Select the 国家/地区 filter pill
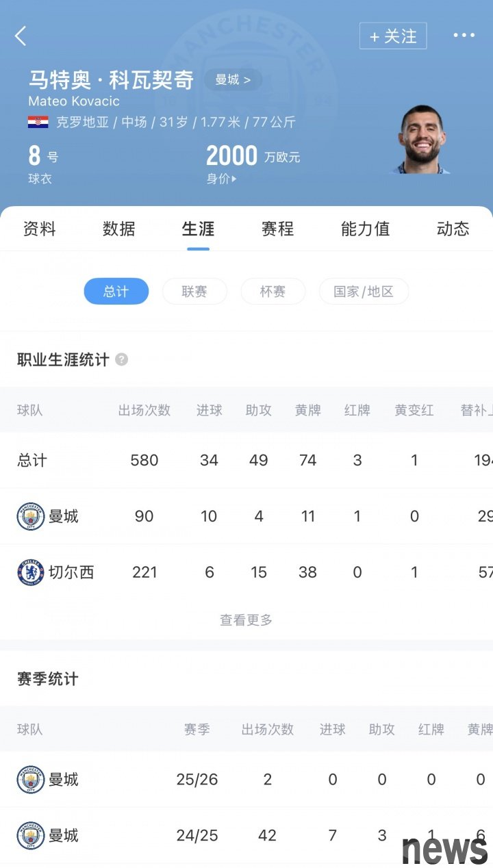Viewport: 493px width, 868px height. [x=364, y=292]
